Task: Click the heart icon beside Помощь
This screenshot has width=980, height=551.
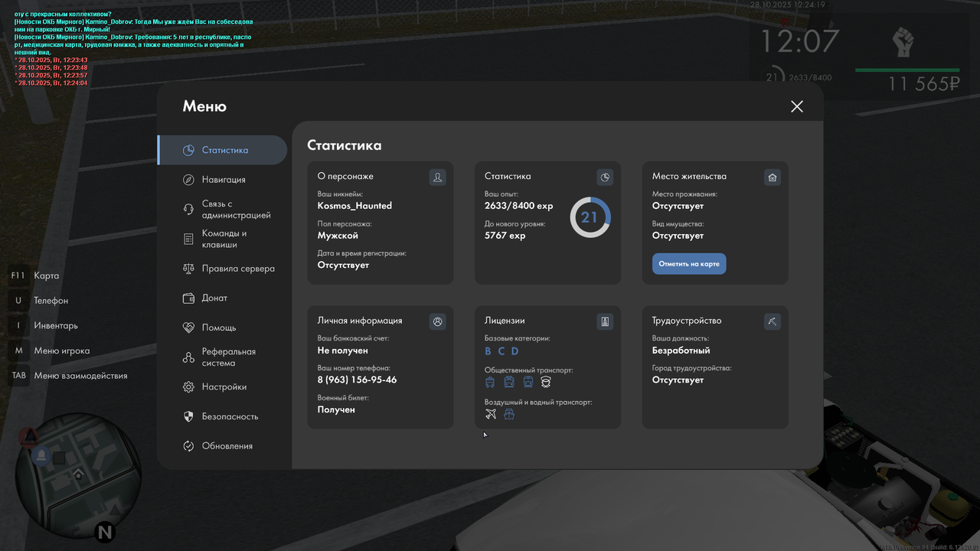Action: (188, 328)
